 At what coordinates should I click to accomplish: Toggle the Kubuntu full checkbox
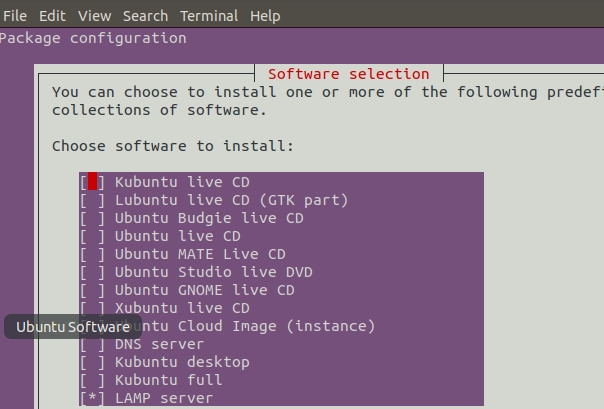point(92,380)
